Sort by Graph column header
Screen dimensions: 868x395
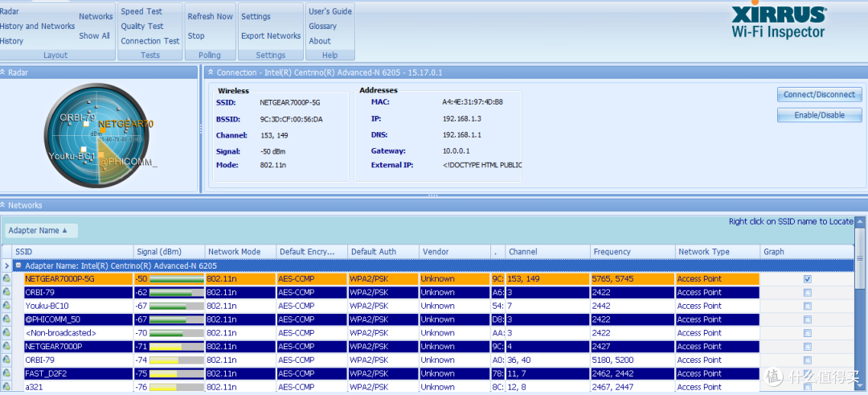807,252
